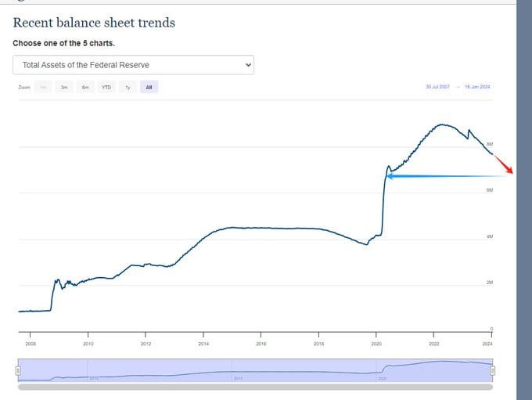532x400 pixels.
Task: Click the Recent balance sheet trends heading
Action: 94,23
